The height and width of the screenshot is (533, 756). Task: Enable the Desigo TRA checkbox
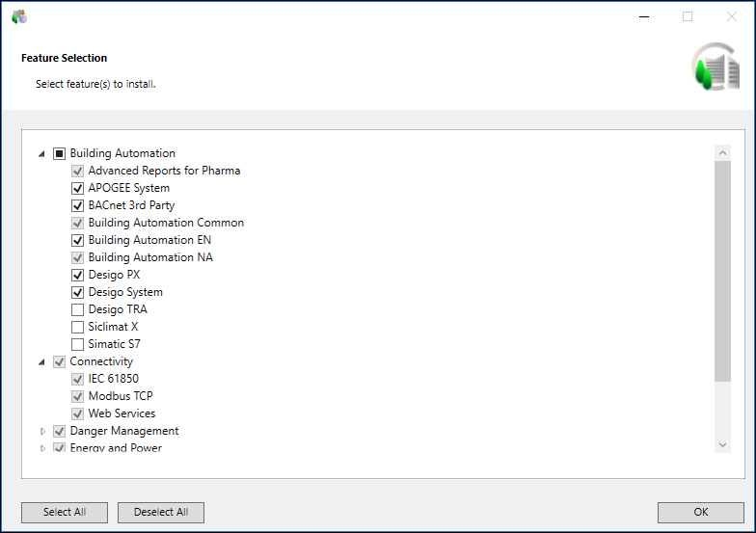pyautogui.click(x=78, y=309)
